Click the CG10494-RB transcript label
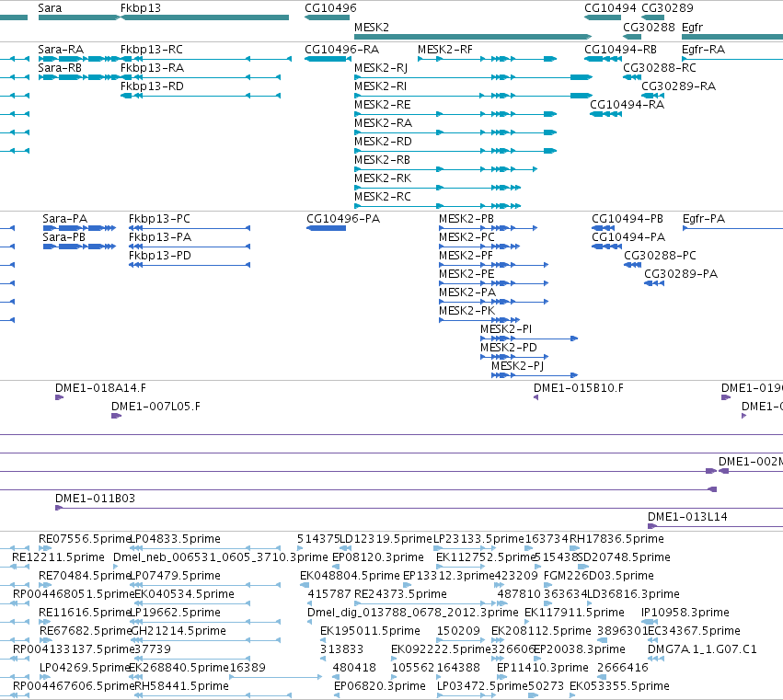Viewport: 783px width, 700px height. pos(621,50)
